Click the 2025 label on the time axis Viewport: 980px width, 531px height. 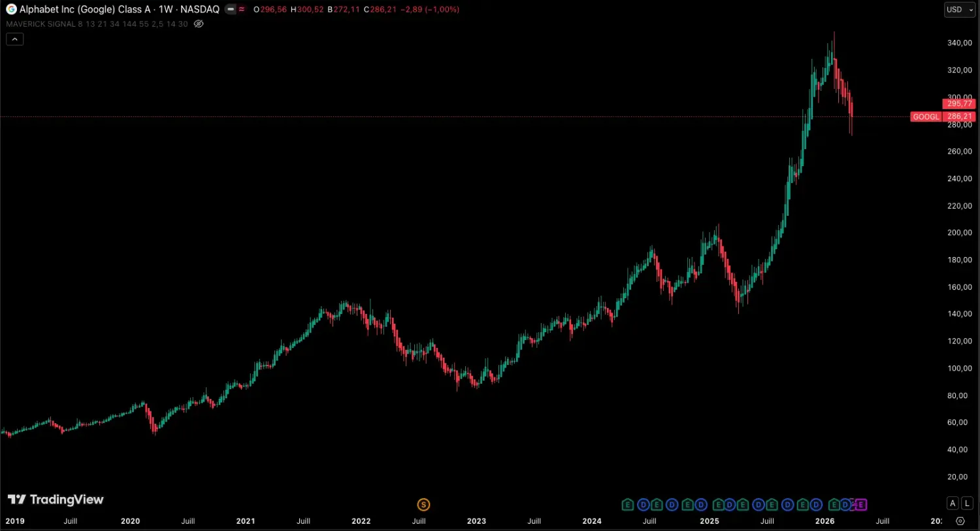click(710, 521)
